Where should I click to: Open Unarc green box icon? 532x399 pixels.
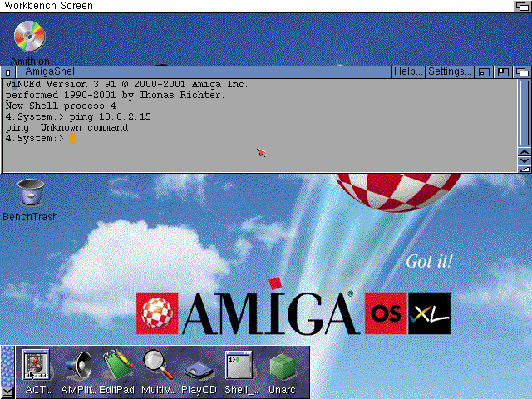[282, 367]
